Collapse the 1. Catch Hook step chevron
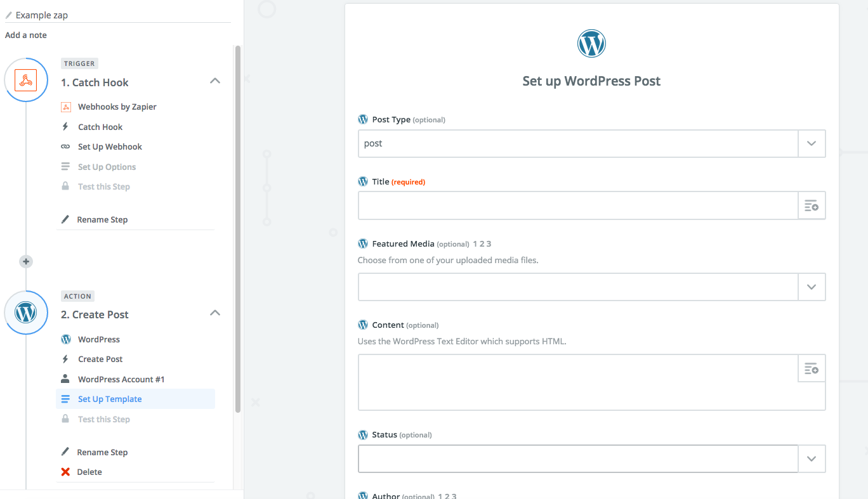The width and height of the screenshot is (868, 499). tap(215, 81)
